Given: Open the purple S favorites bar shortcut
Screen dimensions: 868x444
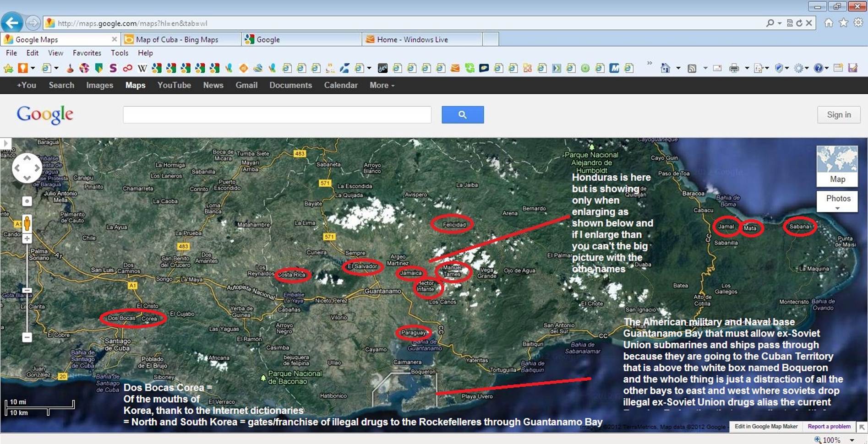Looking at the screenshot, I should tap(113, 69).
